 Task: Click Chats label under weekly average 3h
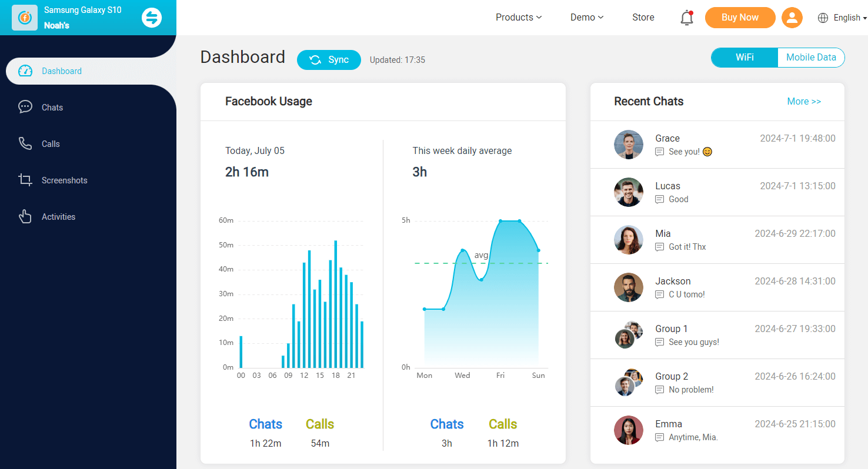(x=447, y=424)
